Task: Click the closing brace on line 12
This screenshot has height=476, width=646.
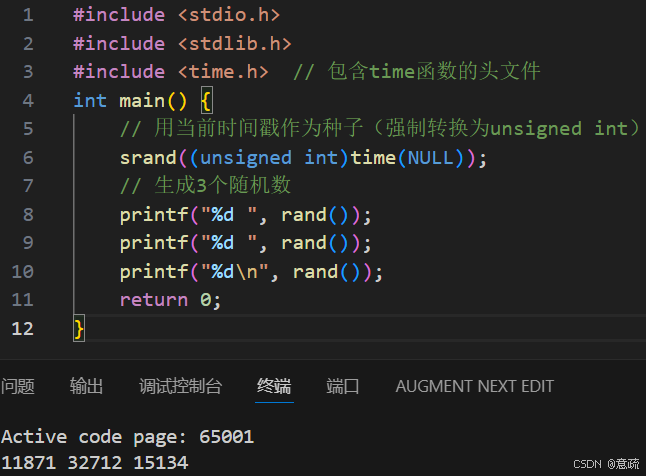Action: pyautogui.click(x=79, y=329)
